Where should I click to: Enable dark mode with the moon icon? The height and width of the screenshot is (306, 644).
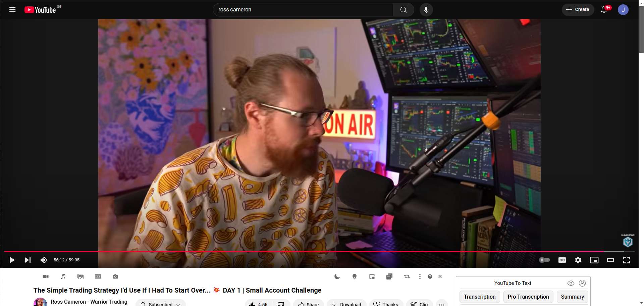337,276
